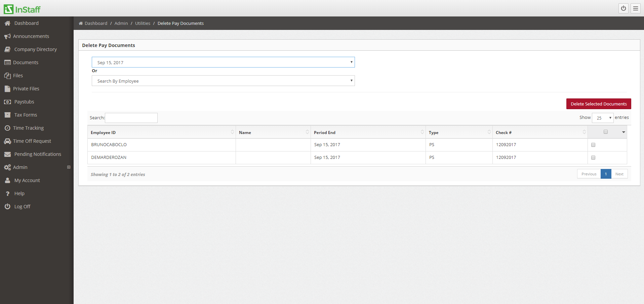Click the Dashboard breadcrumb link
This screenshot has height=304, width=644.
[x=96, y=23]
